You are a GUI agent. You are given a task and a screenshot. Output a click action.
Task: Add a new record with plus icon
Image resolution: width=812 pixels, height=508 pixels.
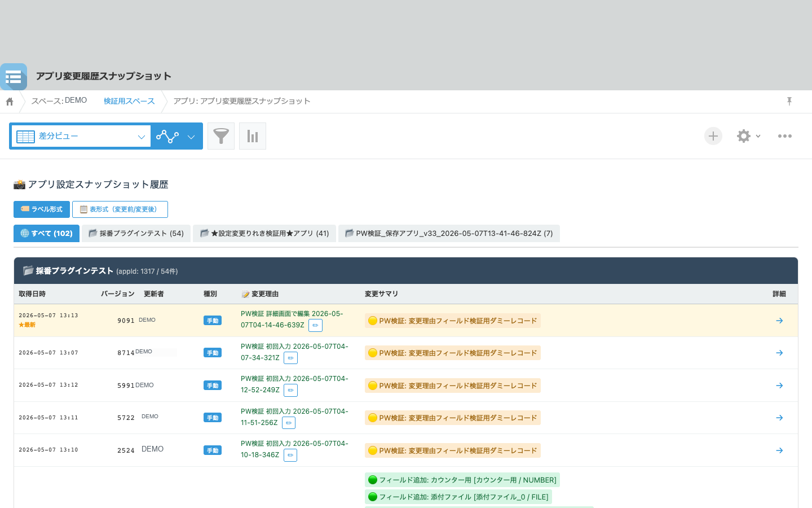pos(713,136)
